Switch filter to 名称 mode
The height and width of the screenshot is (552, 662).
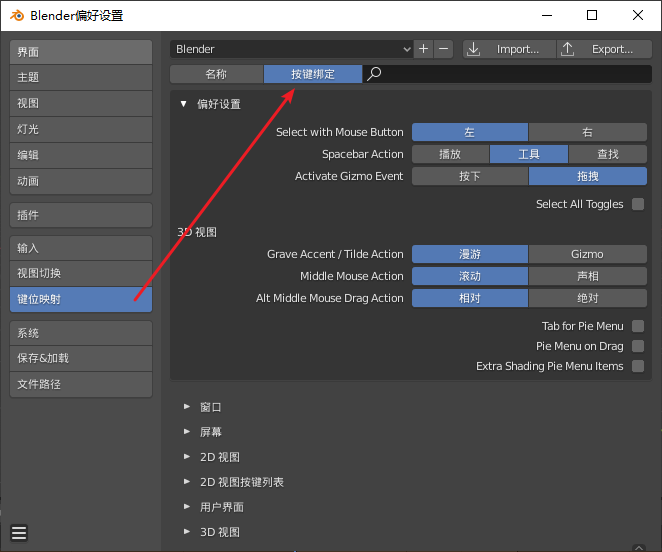[x=217, y=74]
